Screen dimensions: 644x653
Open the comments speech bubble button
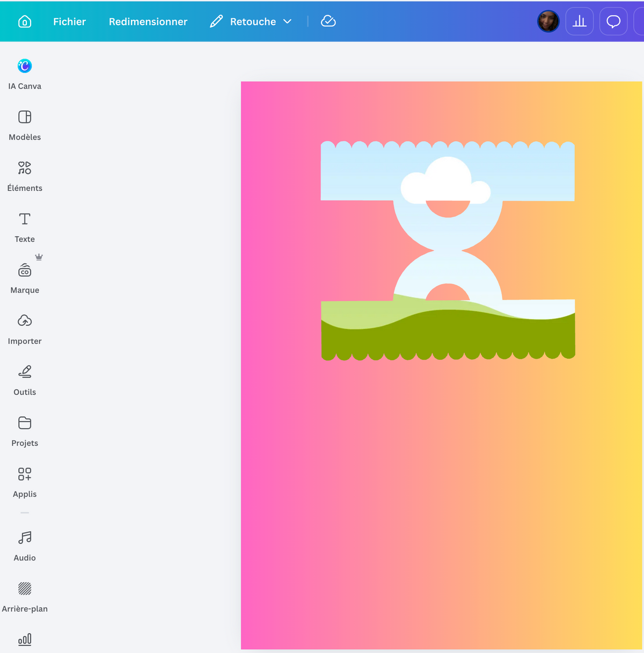point(613,21)
